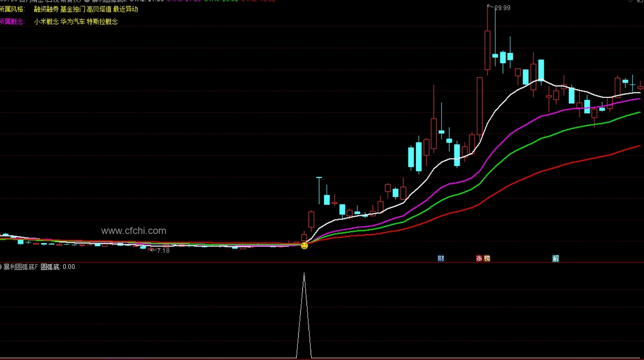Click the 最近异动 style tag
Viewport: 644px width, 360px height.
tap(125, 9)
